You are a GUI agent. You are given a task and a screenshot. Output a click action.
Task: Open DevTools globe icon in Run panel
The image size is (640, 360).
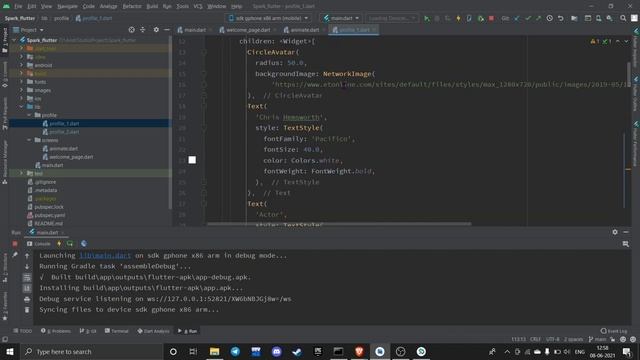84,244
